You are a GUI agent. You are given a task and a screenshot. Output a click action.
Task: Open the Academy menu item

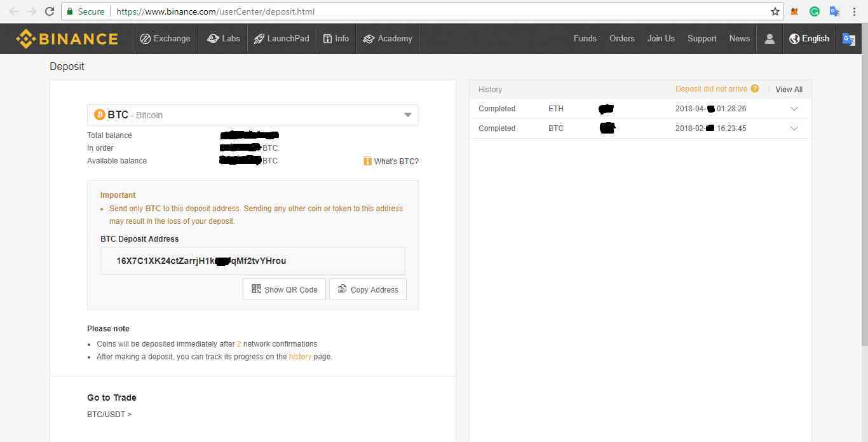[x=388, y=39]
